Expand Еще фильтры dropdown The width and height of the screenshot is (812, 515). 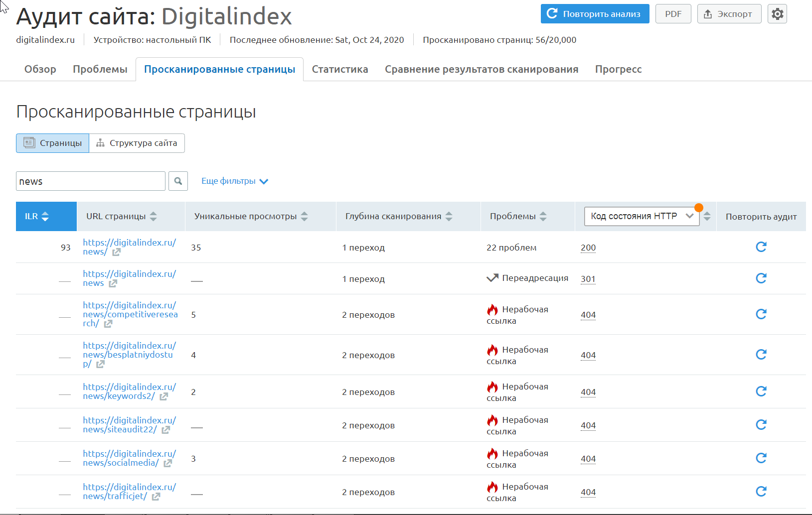tap(235, 181)
